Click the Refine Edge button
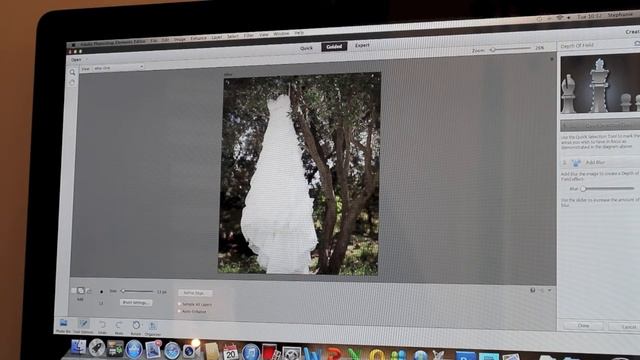The image size is (640, 360). (x=195, y=293)
